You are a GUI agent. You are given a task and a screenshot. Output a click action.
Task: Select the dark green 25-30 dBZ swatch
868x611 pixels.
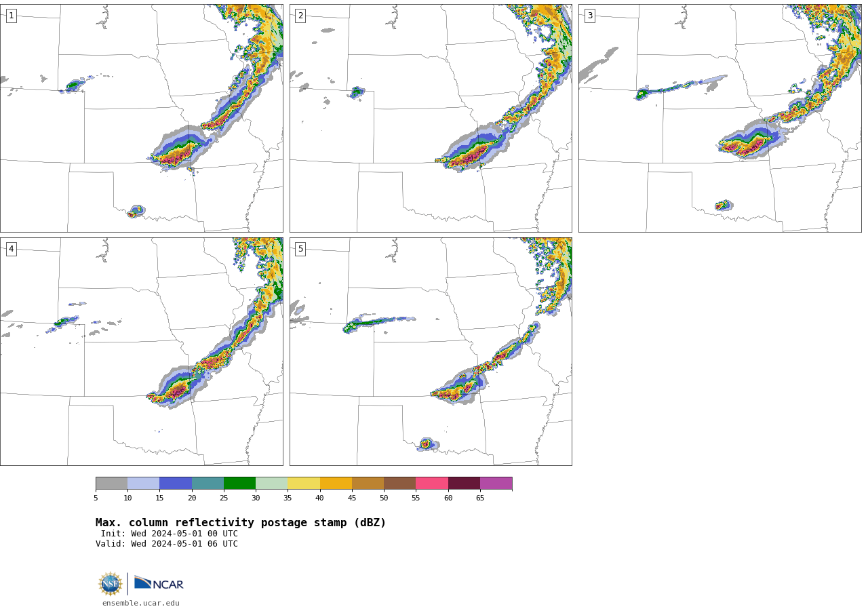239,483
